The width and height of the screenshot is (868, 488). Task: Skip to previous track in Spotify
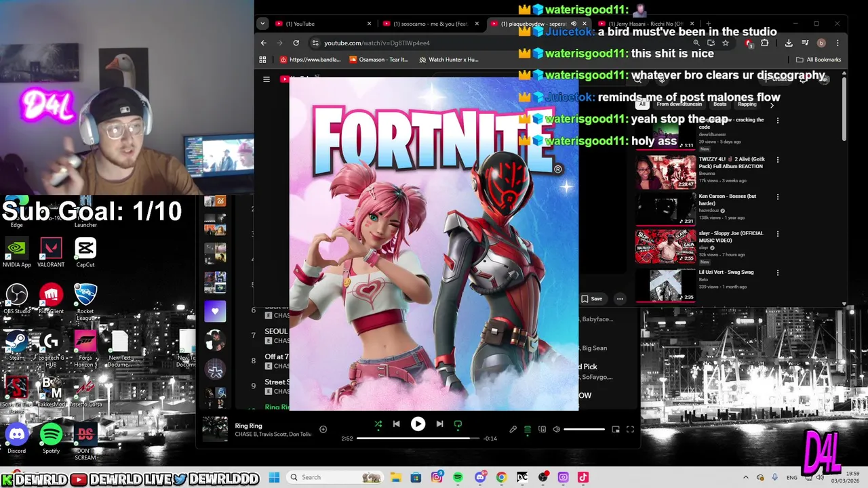point(397,424)
